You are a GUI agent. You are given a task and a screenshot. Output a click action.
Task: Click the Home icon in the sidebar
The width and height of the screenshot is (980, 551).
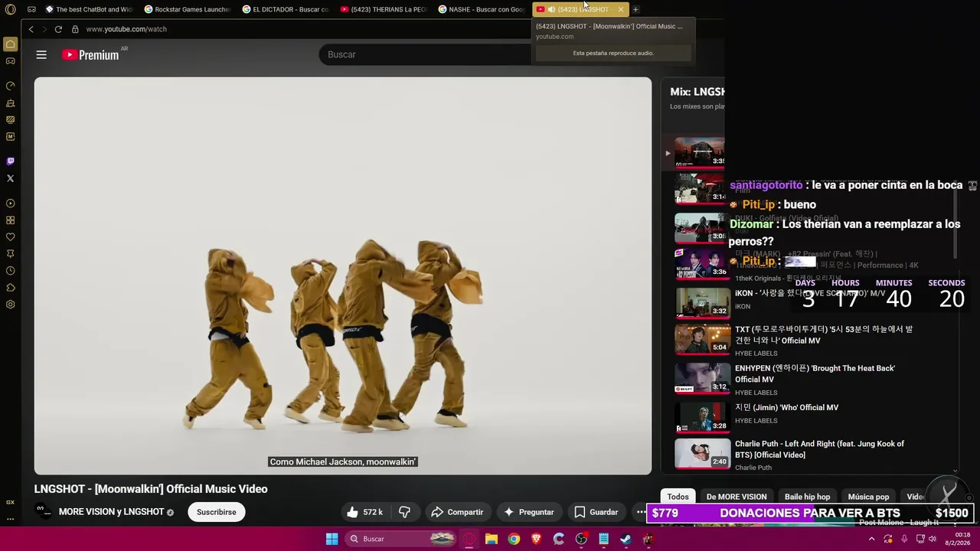[x=10, y=44]
